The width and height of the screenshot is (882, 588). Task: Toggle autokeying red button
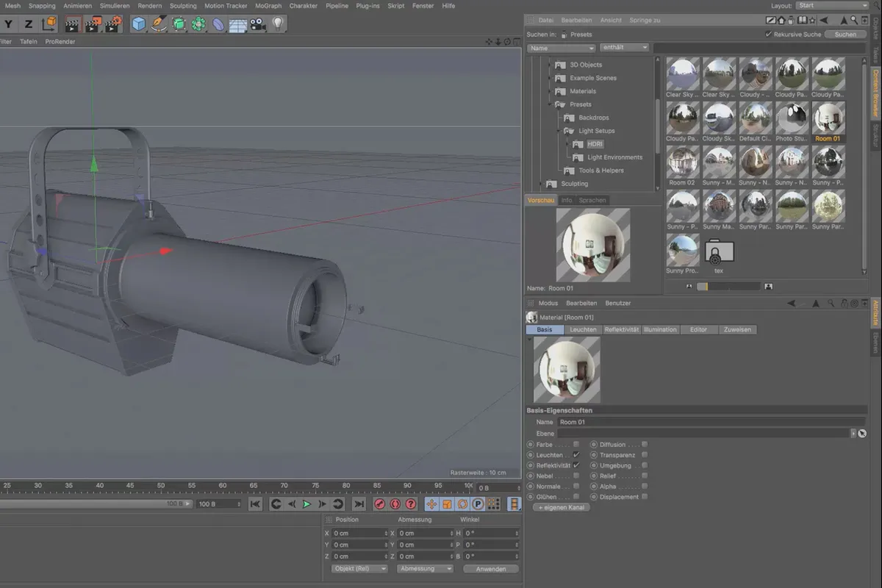(395, 504)
